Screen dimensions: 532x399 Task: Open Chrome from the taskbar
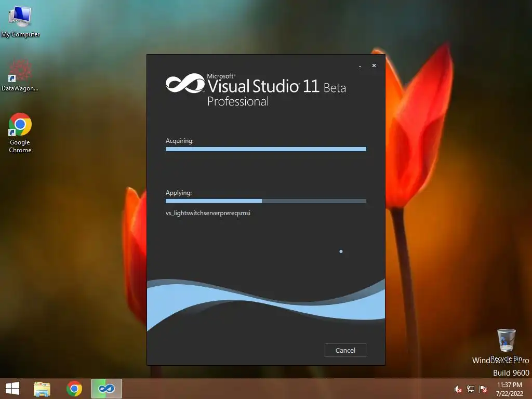pos(74,389)
